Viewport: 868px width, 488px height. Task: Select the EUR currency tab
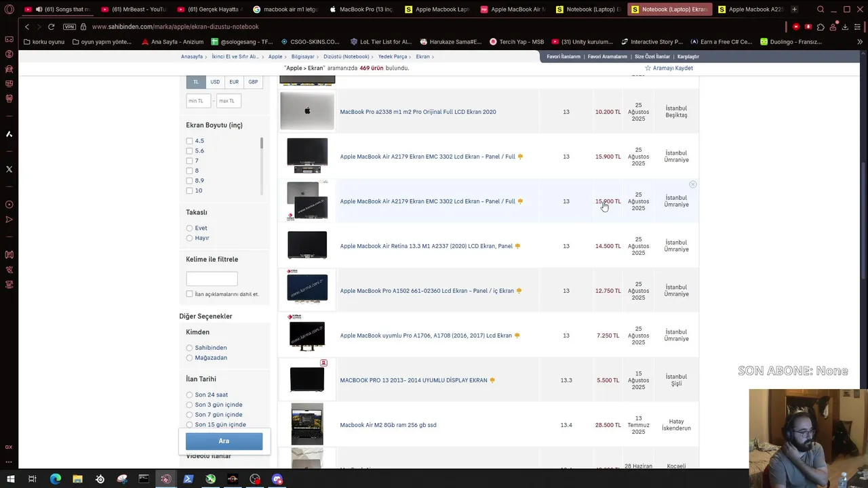(234, 82)
